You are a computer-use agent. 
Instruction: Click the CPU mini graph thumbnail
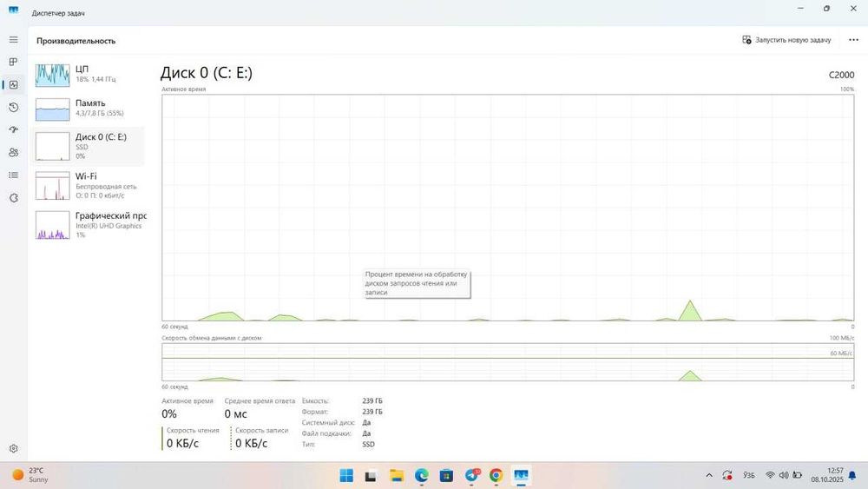tap(53, 76)
